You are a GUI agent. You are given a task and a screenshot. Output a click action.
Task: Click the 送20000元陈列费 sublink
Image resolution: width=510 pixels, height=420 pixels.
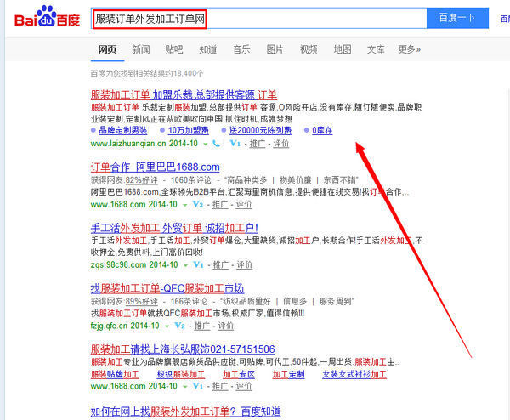click(261, 131)
